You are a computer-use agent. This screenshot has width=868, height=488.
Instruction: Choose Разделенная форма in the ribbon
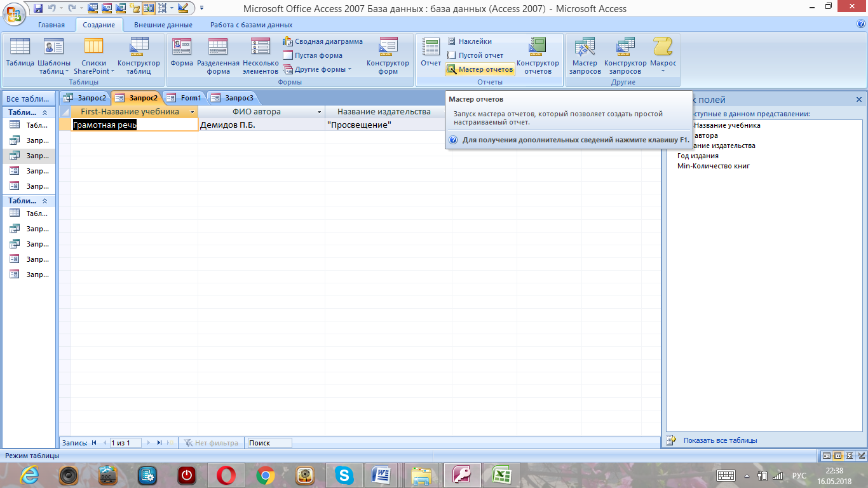click(218, 56)
